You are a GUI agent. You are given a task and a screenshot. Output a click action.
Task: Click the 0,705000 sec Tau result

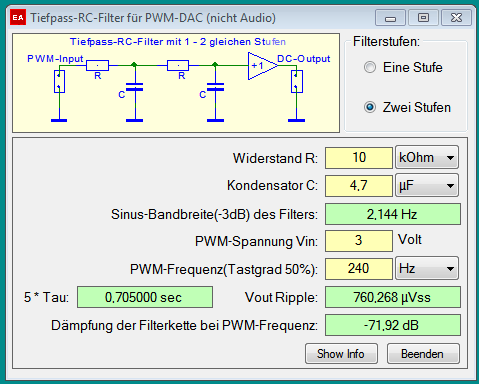145,297
